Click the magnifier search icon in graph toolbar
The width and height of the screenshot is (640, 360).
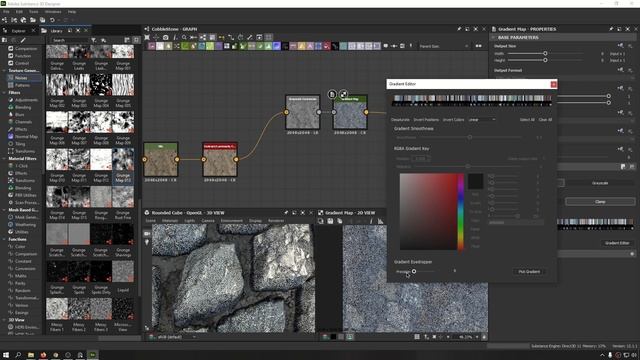coord(184,37)
